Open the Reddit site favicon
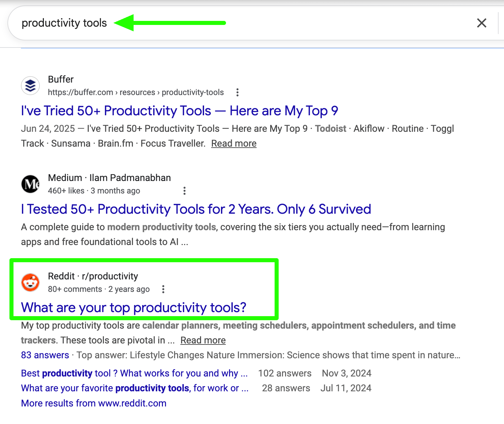Viewport: 504px width, 424px height. (30, 282)
